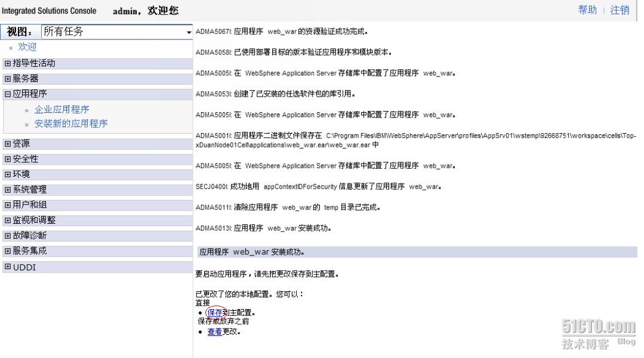Screen dimensions: 644x358
Task: Click the 保存 link to save to master configuration
Action: coord(214,312)
